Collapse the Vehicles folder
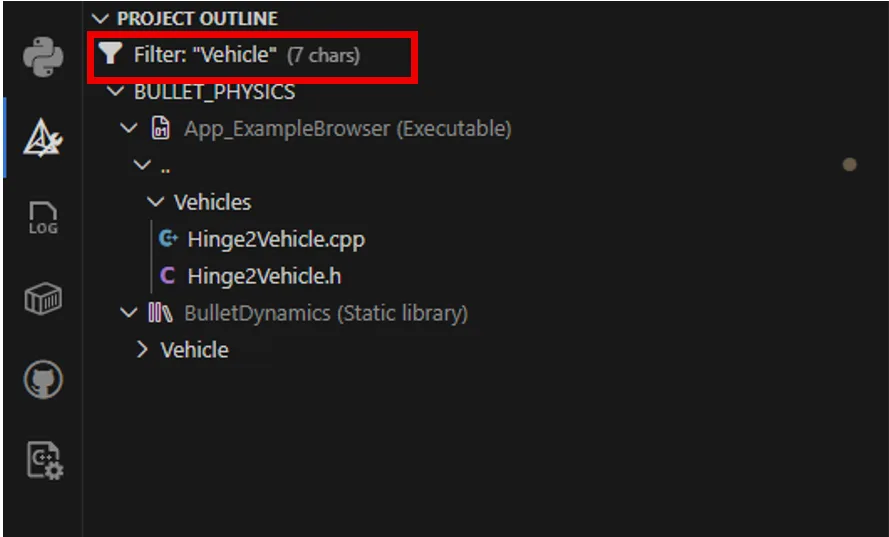889x537 pixels. pyautogui.click(x=155, y=202)
